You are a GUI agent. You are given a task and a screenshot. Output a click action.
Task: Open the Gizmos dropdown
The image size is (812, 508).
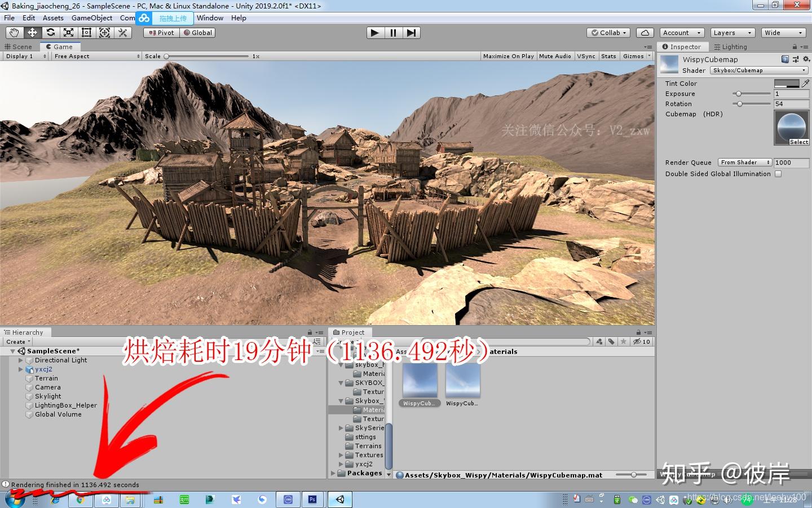[x=636, y=56]
